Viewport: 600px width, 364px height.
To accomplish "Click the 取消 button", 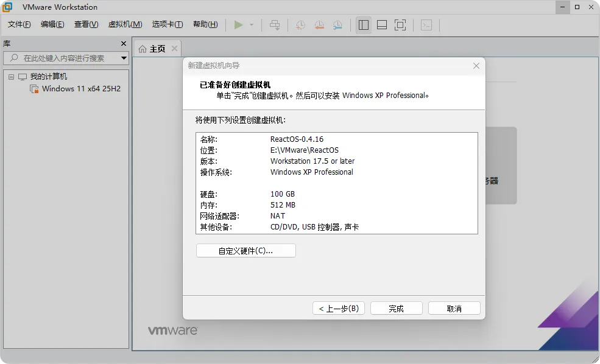I will tap(454, 308).
